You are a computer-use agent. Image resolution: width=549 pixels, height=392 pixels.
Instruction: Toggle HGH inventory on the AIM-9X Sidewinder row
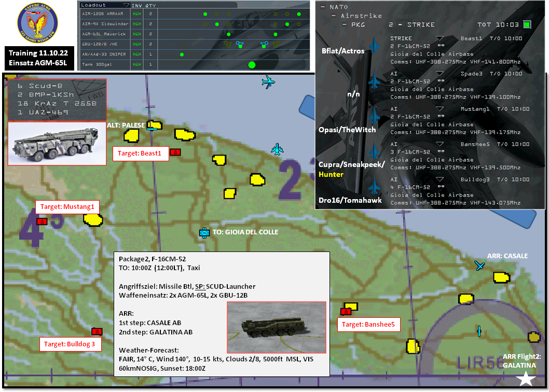pos(137,24)
